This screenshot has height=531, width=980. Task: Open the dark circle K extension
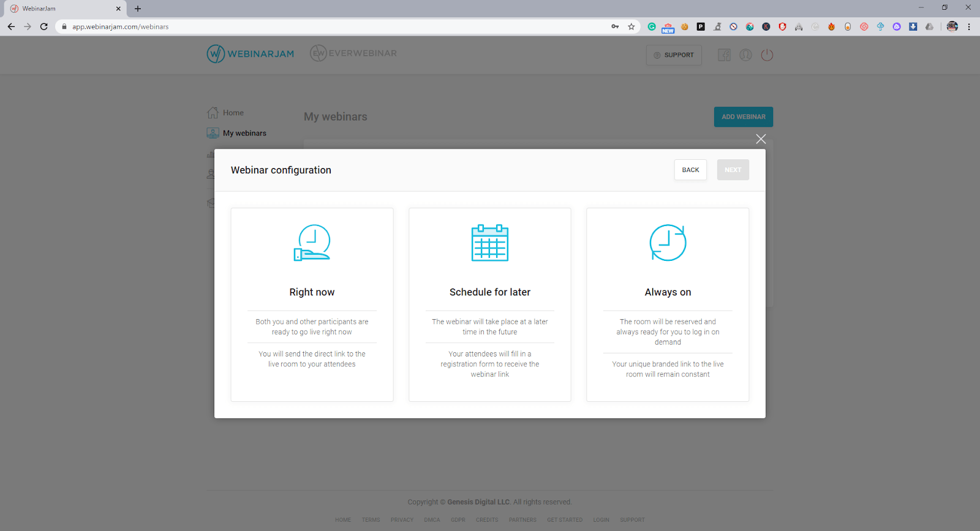(766, 26)
